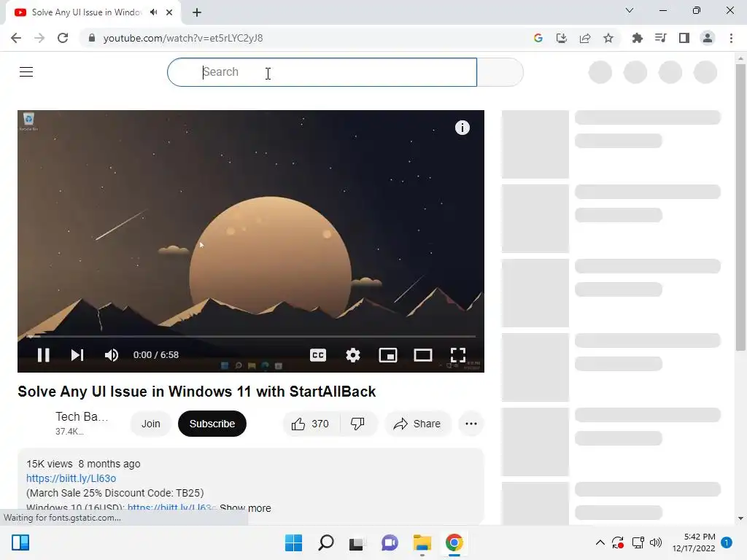This screenshot has width=747, height=560.
Task: Pause the video playback
Action: click(x=43, y=355)
